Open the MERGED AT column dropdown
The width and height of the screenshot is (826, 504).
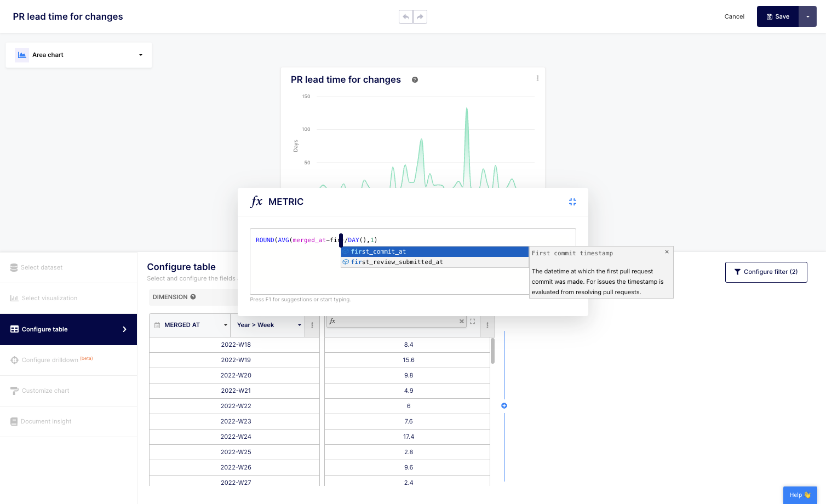coord(226,325)
